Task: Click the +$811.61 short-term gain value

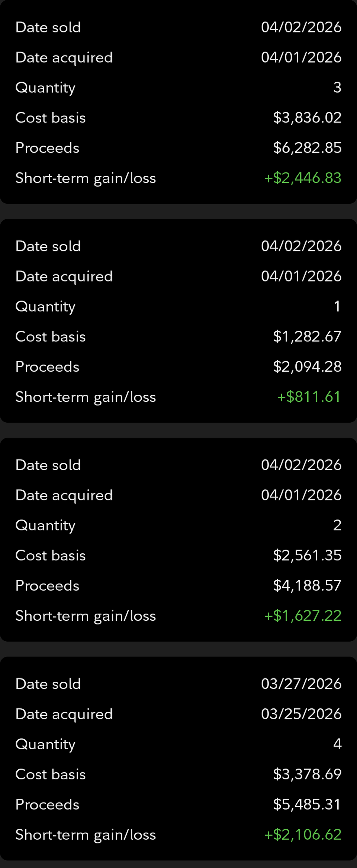Action: [309, 397]
